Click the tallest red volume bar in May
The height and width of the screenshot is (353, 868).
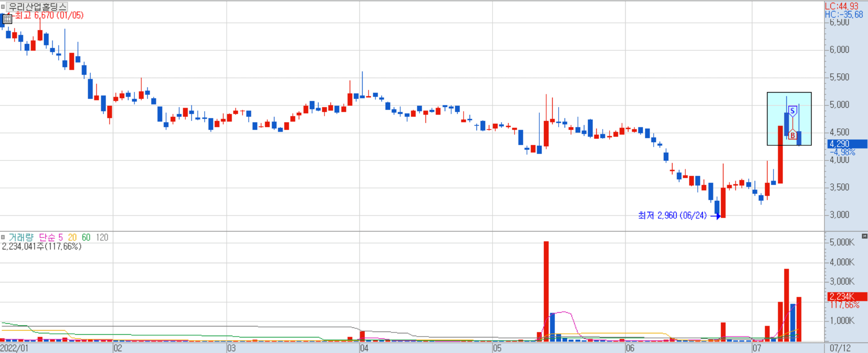click(x=546, y=291)
